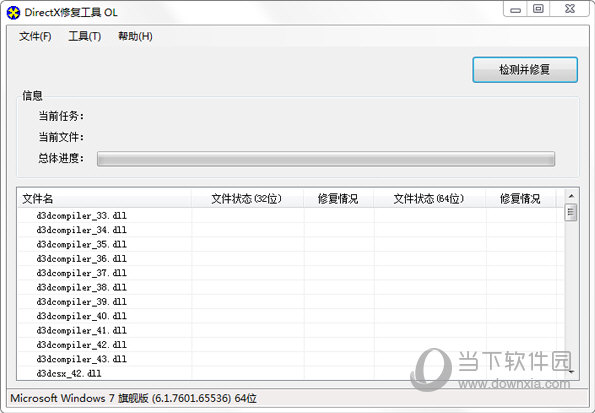The image size is (595, 413).
Task: Click the Windows 7 version status bar text
Action: click(133, 399)
